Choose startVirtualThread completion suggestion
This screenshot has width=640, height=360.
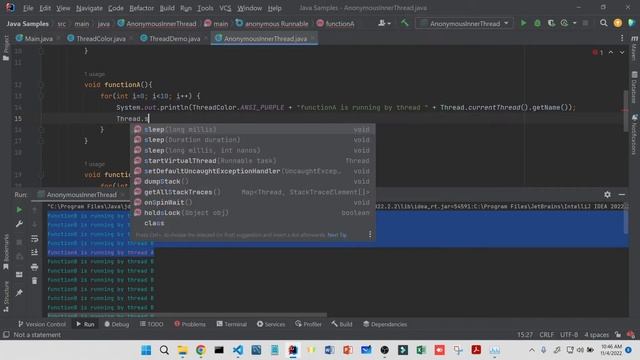[x=252, y=161]
